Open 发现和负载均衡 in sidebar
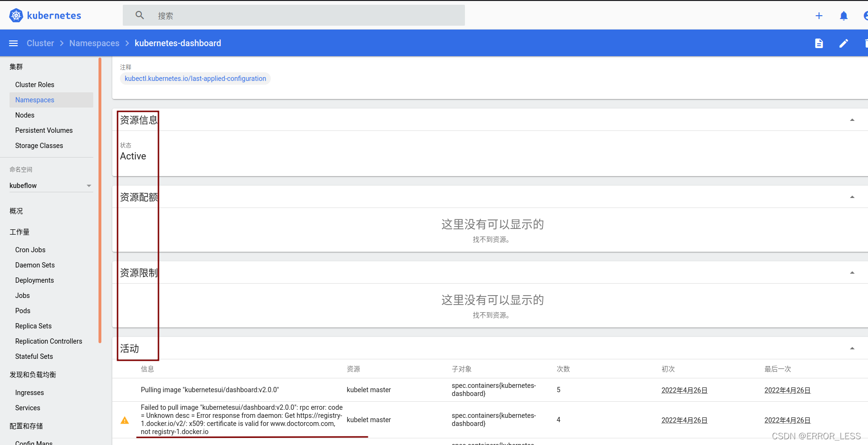Screen dimensions: 868x445 point(33,375)
